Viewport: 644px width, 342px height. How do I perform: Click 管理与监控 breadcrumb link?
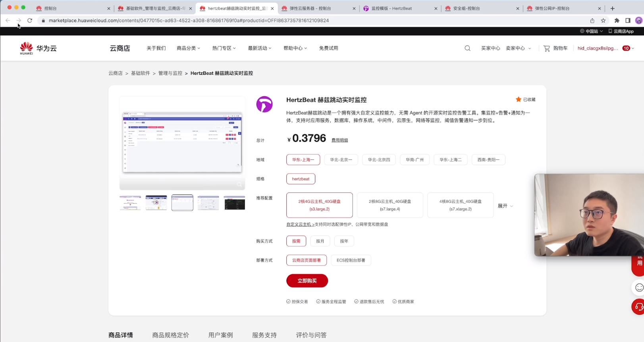click(x=170, y=73)
